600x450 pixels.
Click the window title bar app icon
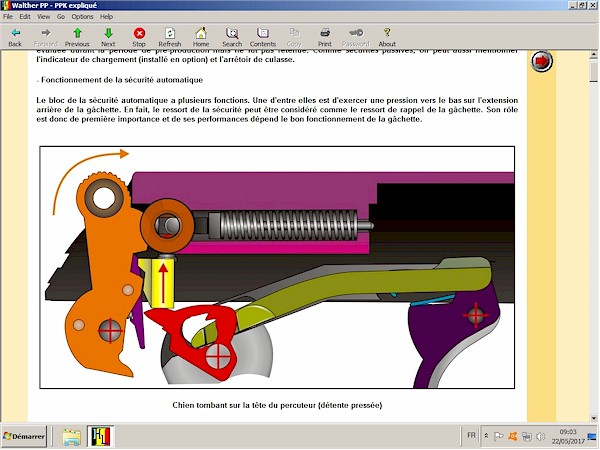point(5,5)
